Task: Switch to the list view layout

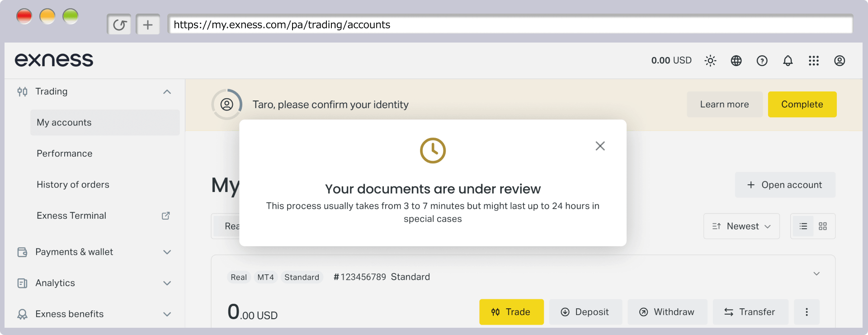Action: click(803, 226)
